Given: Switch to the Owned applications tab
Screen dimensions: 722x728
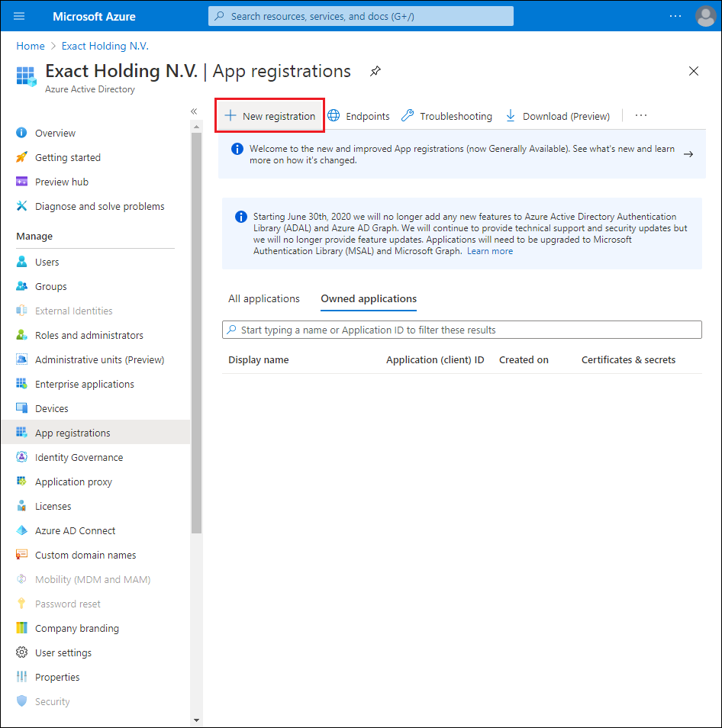Looking at the screenshot, I should (x=368, y=298).
